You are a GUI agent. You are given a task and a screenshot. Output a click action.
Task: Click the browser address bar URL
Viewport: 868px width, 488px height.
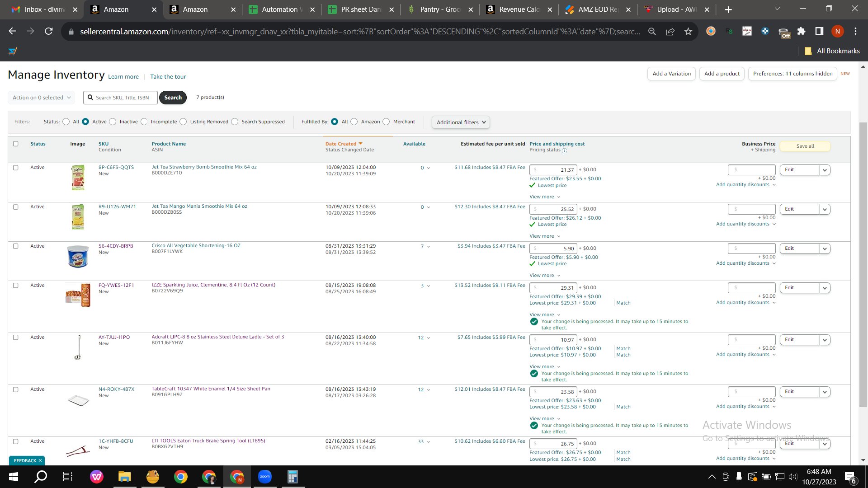(x=360, y=31)
